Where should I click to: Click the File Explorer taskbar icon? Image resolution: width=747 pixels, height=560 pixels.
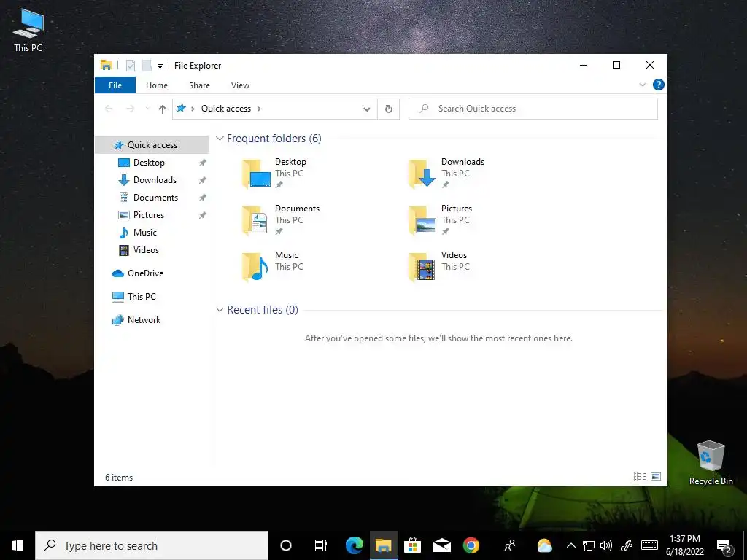[384, 545]
